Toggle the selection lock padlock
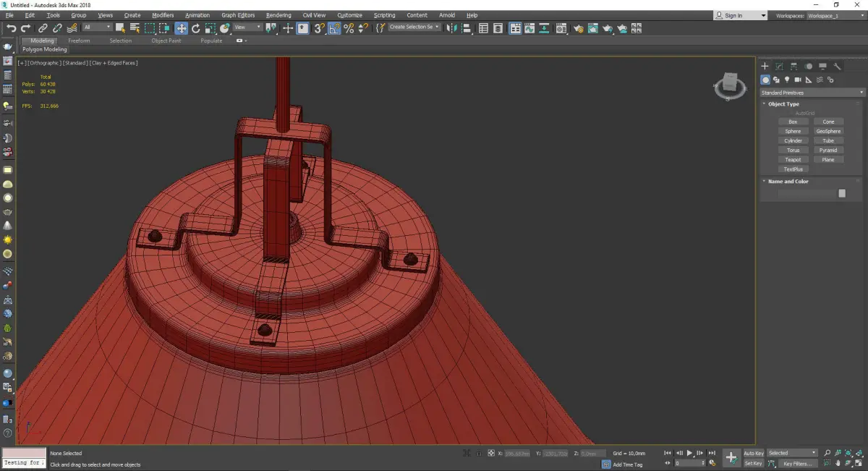This screenshot has height=471, width=868. (478, 454)
